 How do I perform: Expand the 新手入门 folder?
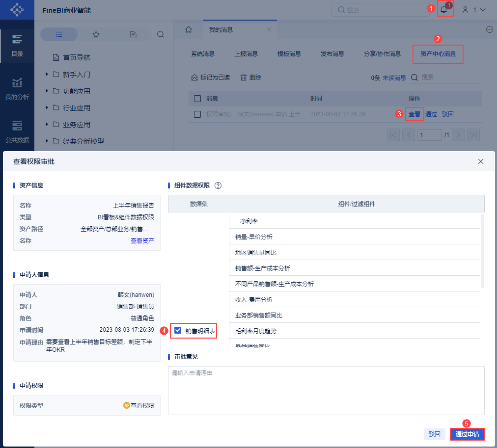pos(47,75)
